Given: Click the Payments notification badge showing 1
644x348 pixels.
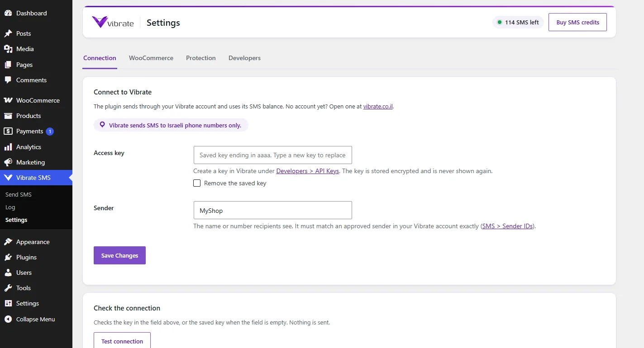Looking at the screenshot, I should [50, 131].
